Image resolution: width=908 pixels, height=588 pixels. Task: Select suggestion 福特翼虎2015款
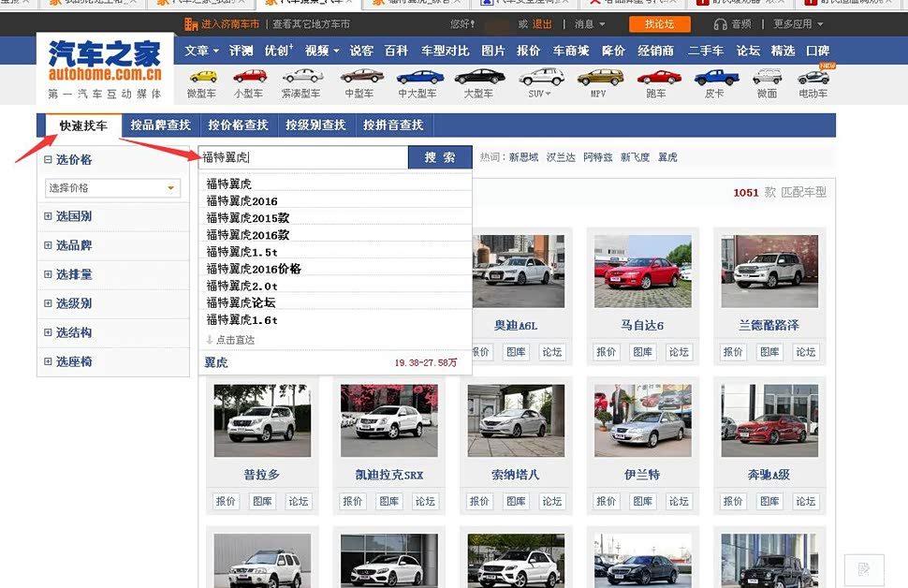(x=336, y=218)
